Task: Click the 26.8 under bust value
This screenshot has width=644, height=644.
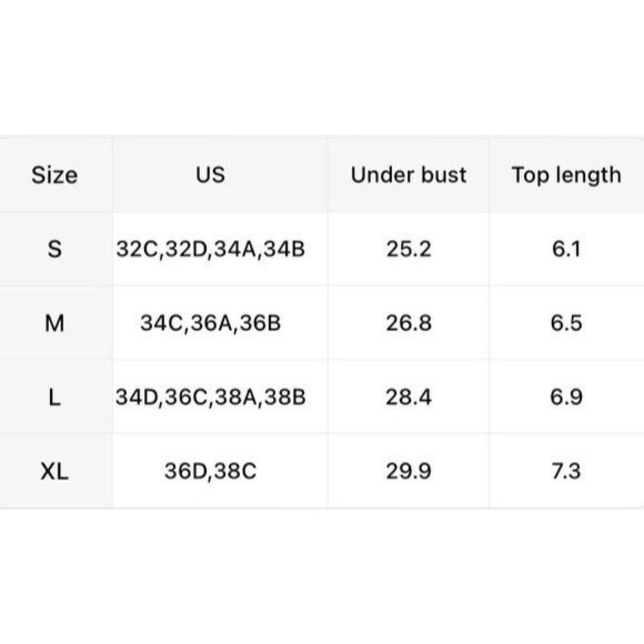Action: (x=409, y=323)
